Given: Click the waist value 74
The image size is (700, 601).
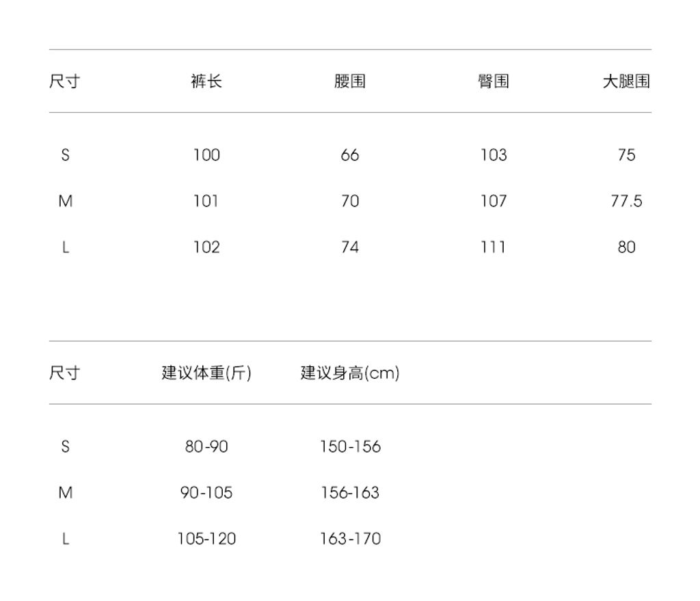Looking at the screenshot, I should pyautogui.click(x=350, y=248).
